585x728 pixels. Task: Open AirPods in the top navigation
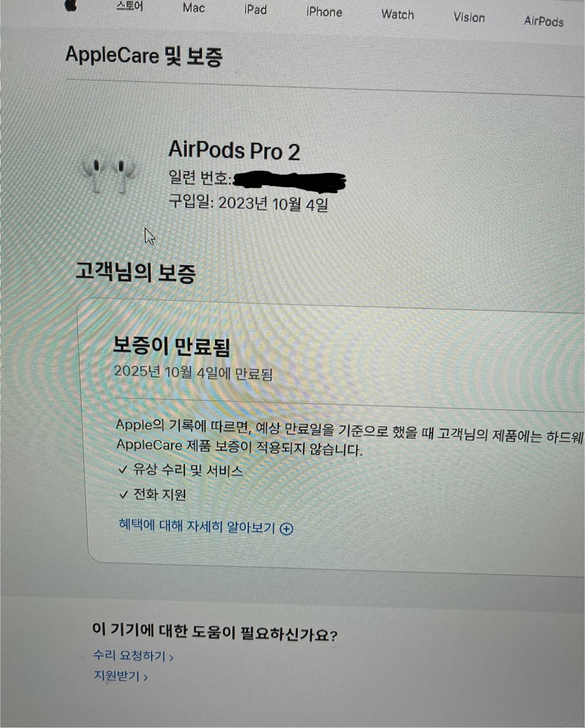(x=543, y=21)
